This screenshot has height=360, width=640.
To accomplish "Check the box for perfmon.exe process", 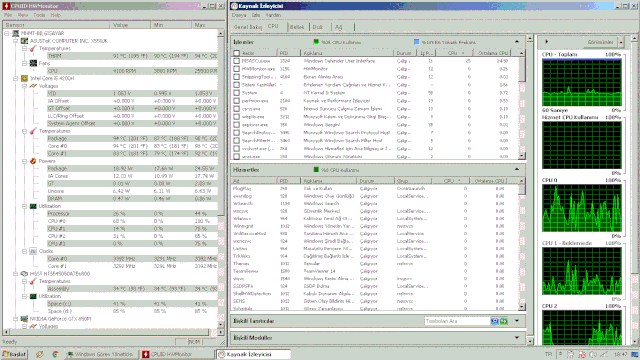I will pyautogui.click(x=236, y=101).
